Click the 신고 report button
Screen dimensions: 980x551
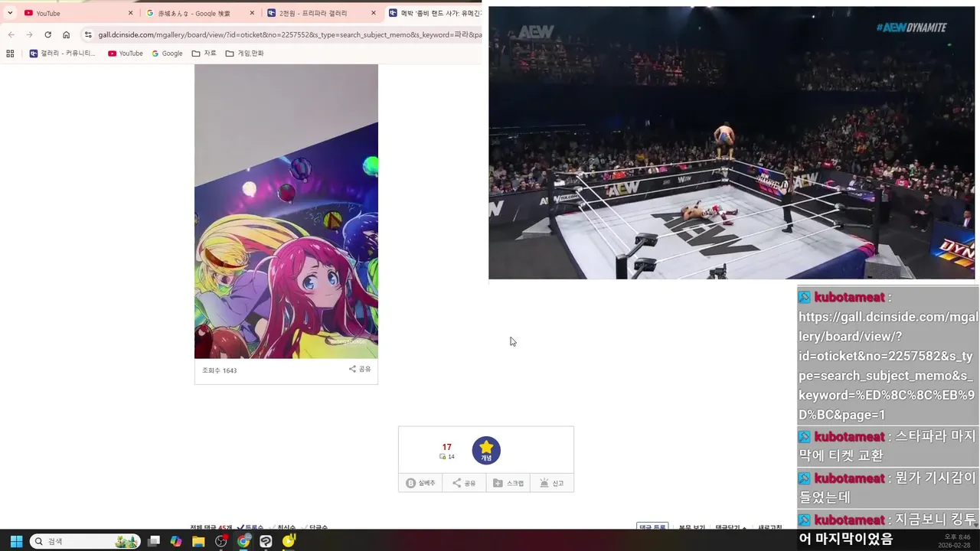551,483
